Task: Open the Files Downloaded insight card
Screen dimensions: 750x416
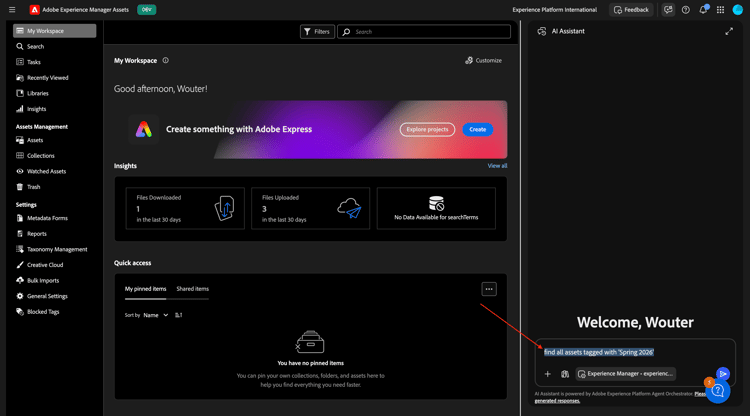Action: point(185,208)
